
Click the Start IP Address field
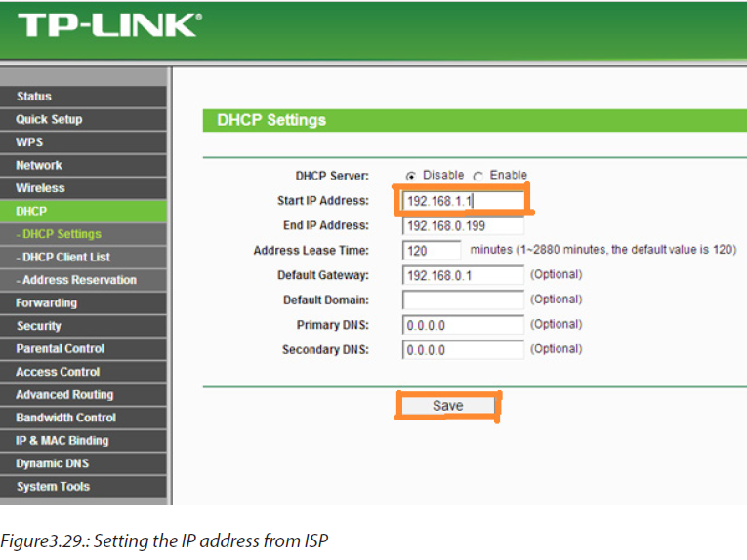(463, 201)
